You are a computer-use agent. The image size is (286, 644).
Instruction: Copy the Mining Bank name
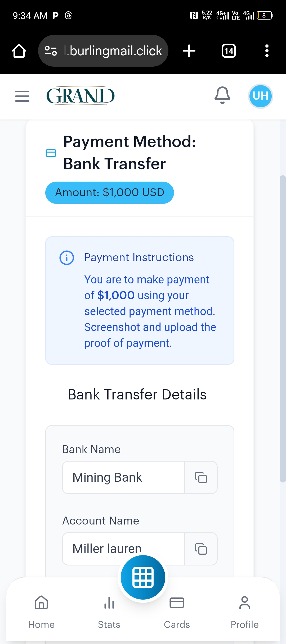[201, 477]
